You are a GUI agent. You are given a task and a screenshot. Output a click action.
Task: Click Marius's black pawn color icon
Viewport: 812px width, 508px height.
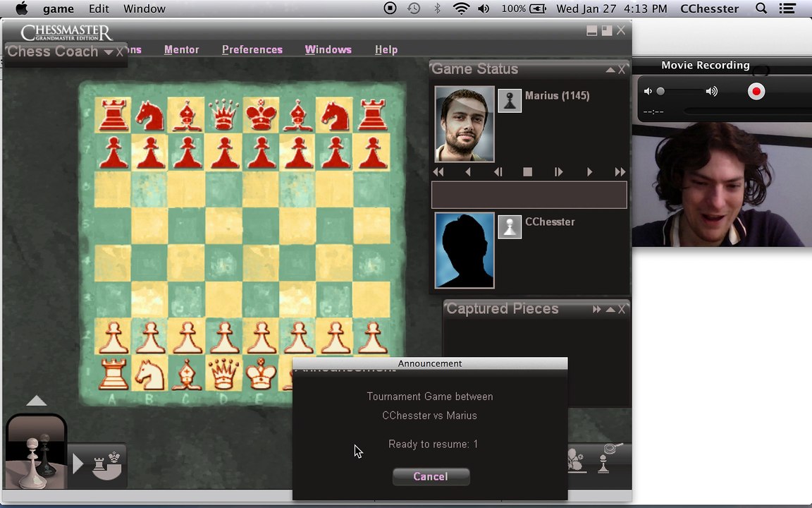click(x=510, y=101)
